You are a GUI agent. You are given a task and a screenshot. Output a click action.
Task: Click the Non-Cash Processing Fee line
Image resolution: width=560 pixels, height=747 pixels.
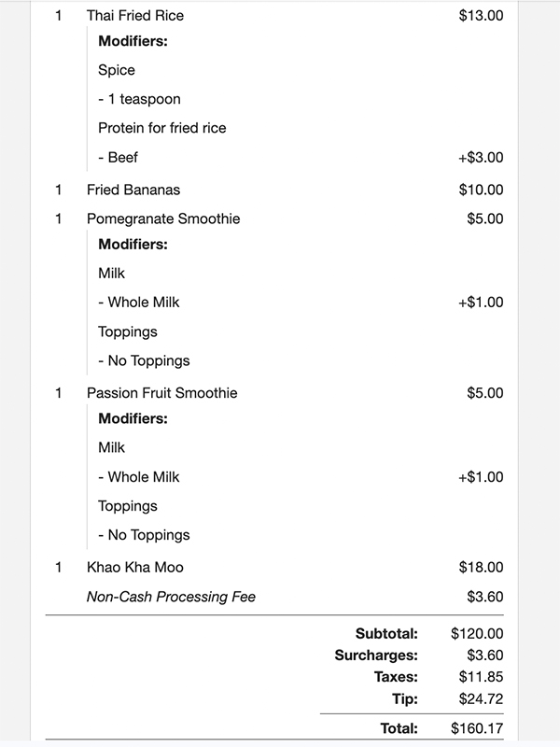[171, 597]
